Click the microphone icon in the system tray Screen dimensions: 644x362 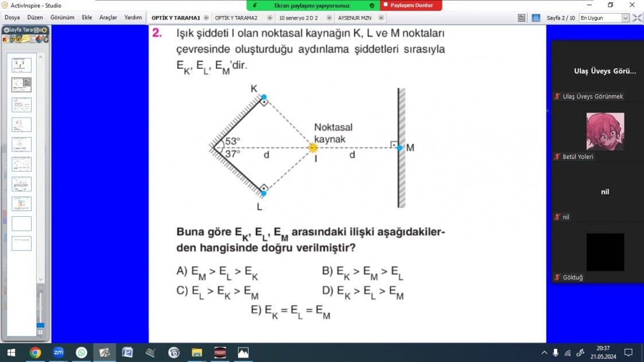(x=555, y=353)
